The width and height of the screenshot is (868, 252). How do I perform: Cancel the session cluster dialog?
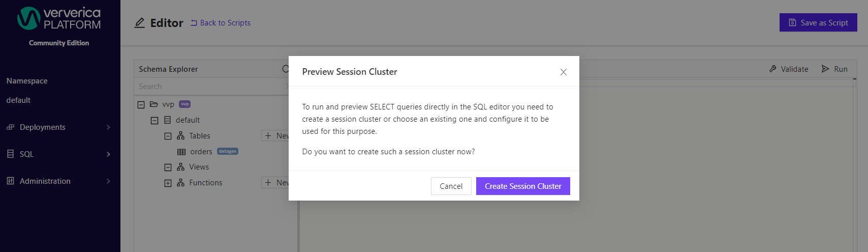[x=451, y=186]
